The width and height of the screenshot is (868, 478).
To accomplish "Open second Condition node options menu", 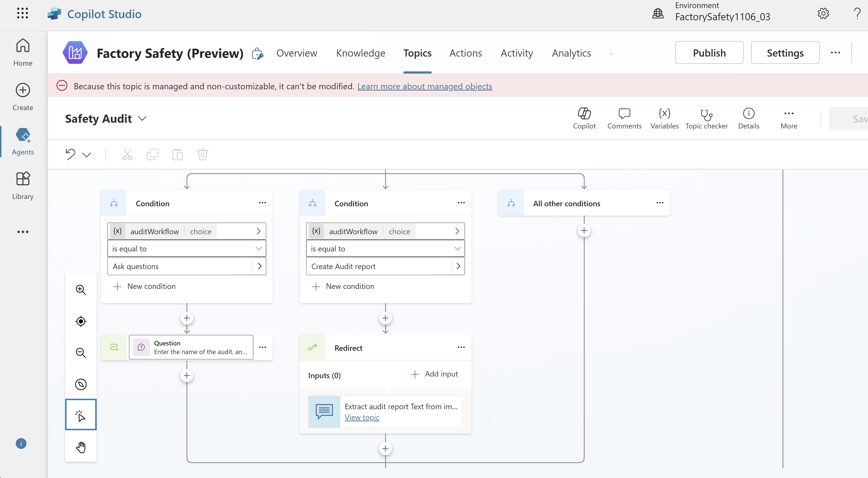I will tap(461, 203).
